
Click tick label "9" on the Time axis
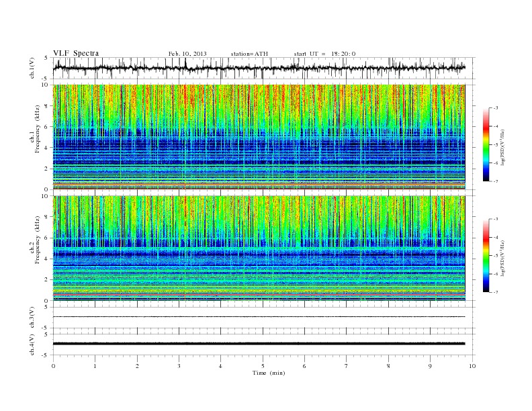(430, 366)
